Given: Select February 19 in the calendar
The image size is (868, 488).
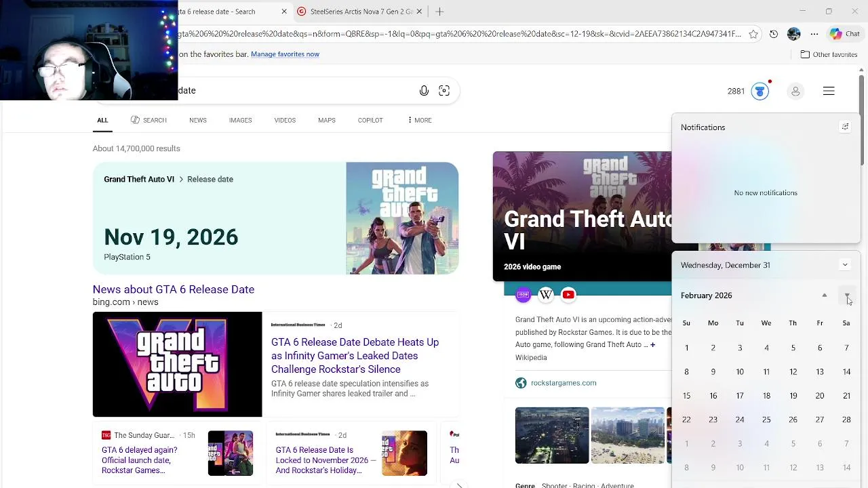Looking at the screenshot, I should pos(793,396).
